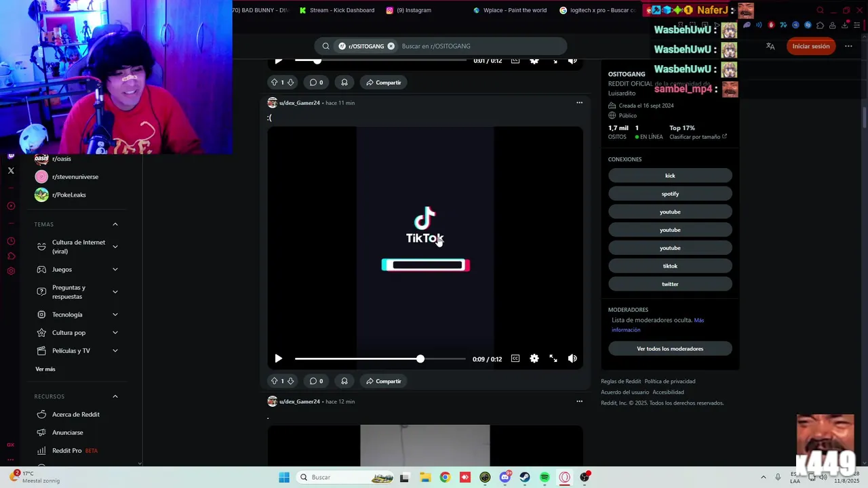Open the spotify connection link

(x=670, y=194)
